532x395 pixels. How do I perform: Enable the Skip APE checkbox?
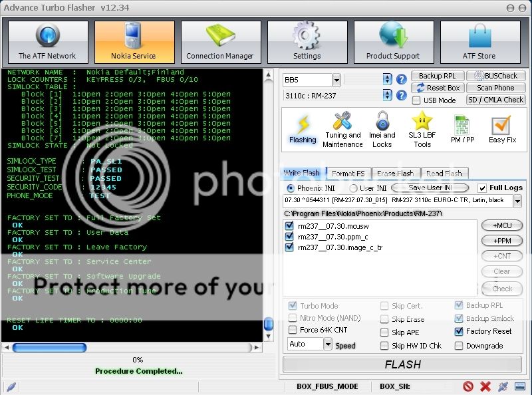tap(384, 332)
